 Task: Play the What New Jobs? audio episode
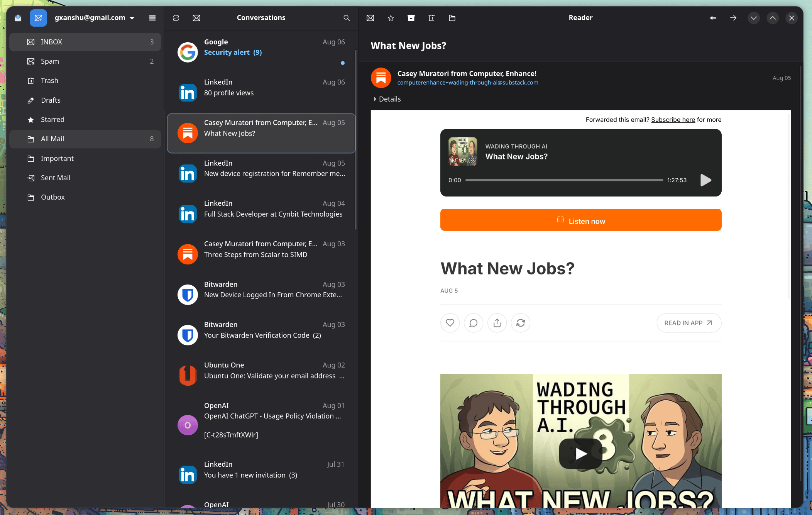point(706,180)
